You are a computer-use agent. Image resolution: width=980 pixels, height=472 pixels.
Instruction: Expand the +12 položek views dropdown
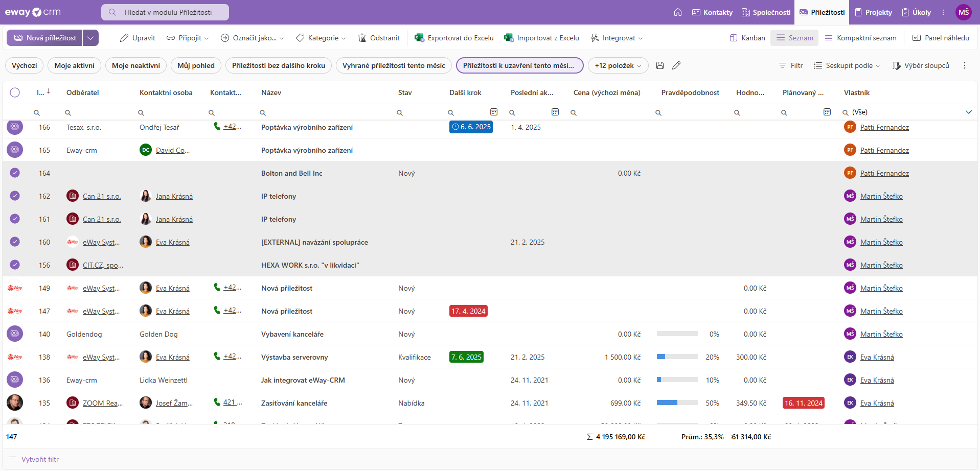click(x=618, y=65)
